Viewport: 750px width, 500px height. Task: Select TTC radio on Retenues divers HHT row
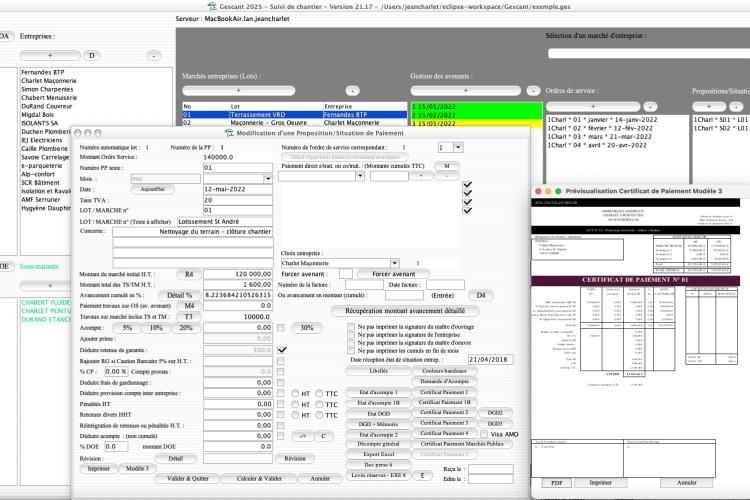click(319, 415)
